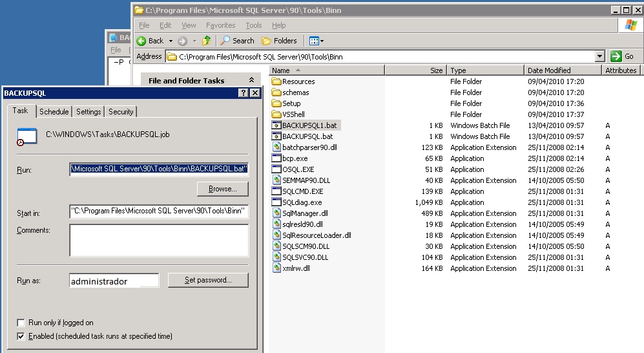Select the SQLdiag.exe application icon
The image size is (644, 353).
click(x=276, y=202)
